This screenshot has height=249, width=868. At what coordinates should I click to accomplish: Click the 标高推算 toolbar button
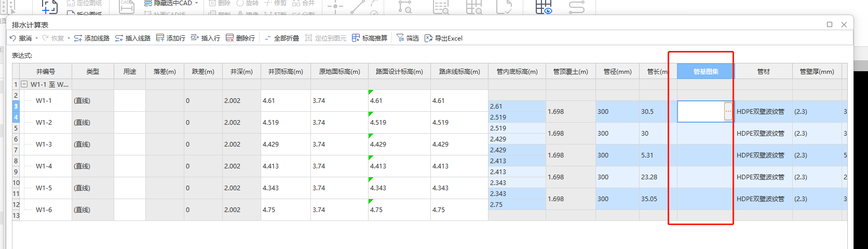[x=370, y=38]
